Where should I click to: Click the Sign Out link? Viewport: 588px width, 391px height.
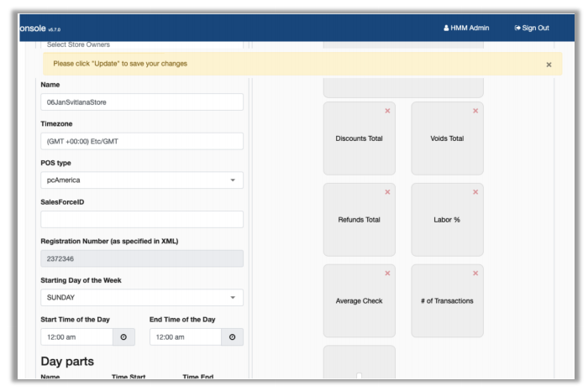532,28
